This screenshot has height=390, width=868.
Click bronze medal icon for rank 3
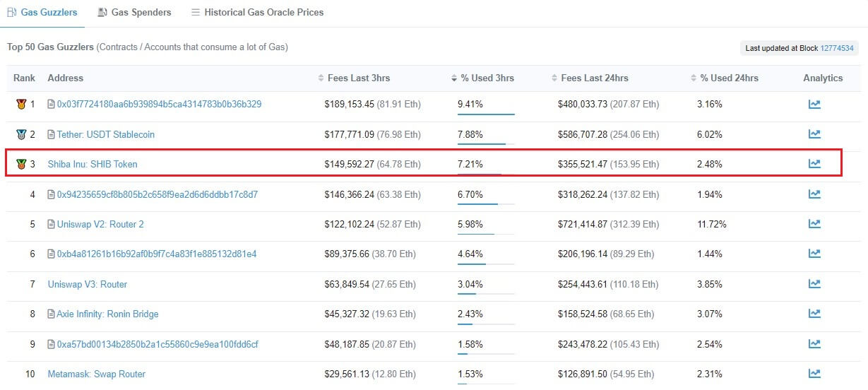point(20,165)
